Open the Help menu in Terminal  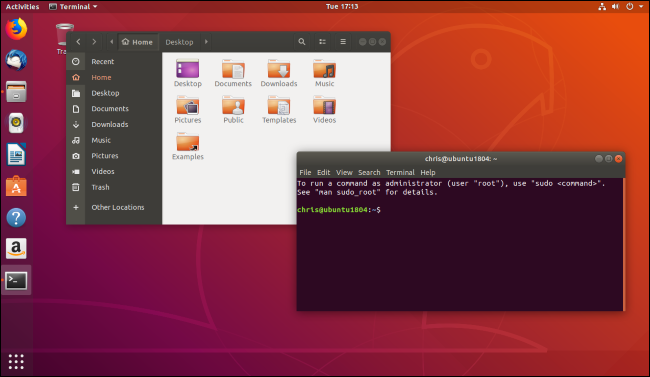(428, 172)
